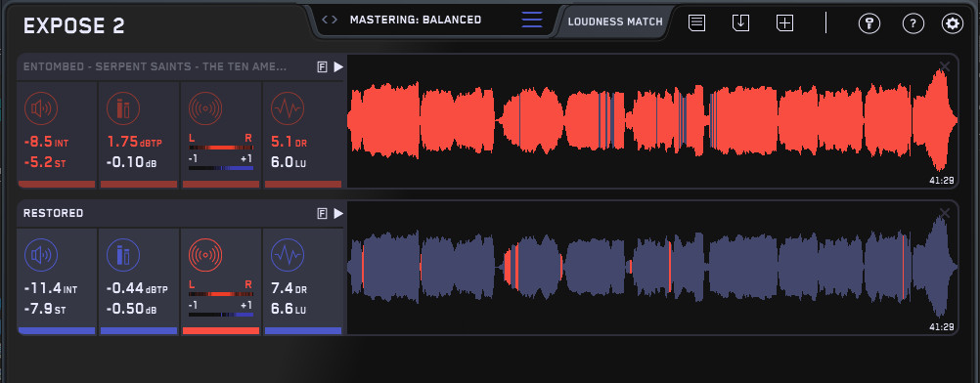
Task: Click red status bar under Restored stereo panel
Action: click(x=221, y=330)
